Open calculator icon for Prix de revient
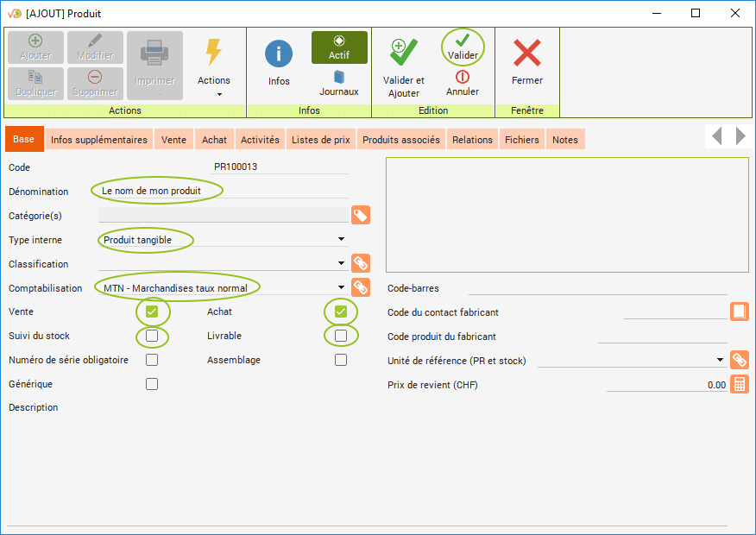This screenshot has height=535, width=756. click(x=740, y=384)
